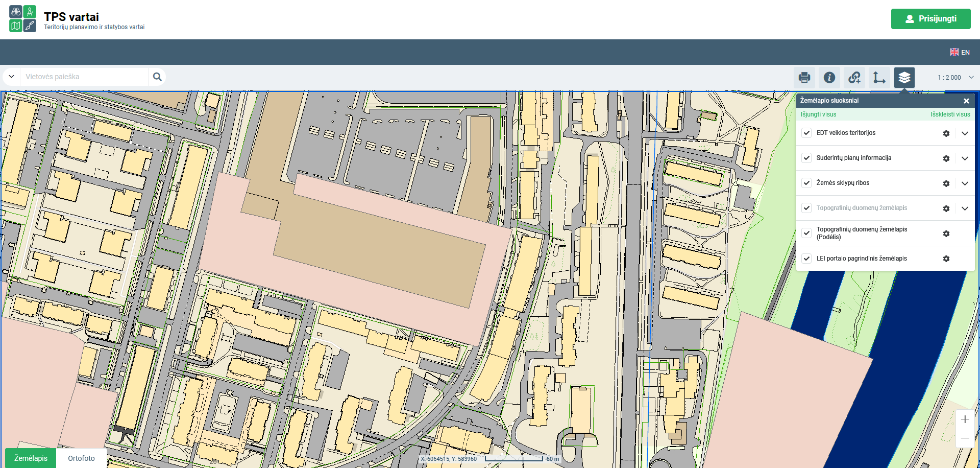Toggle the map layers panel icon
Image resolution: width=980 pixels, height=468 pixels.
[904, 78]
